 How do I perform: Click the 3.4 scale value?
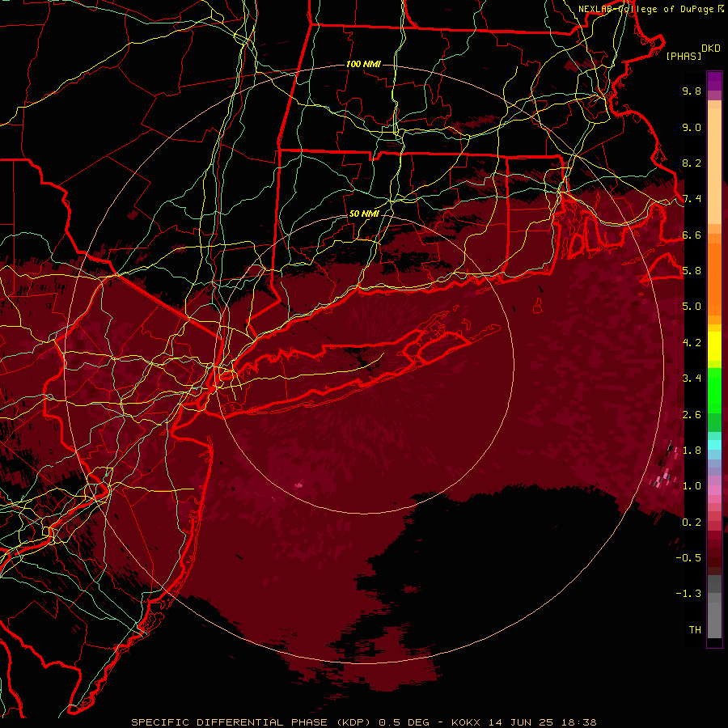click(x=692, y=379)
